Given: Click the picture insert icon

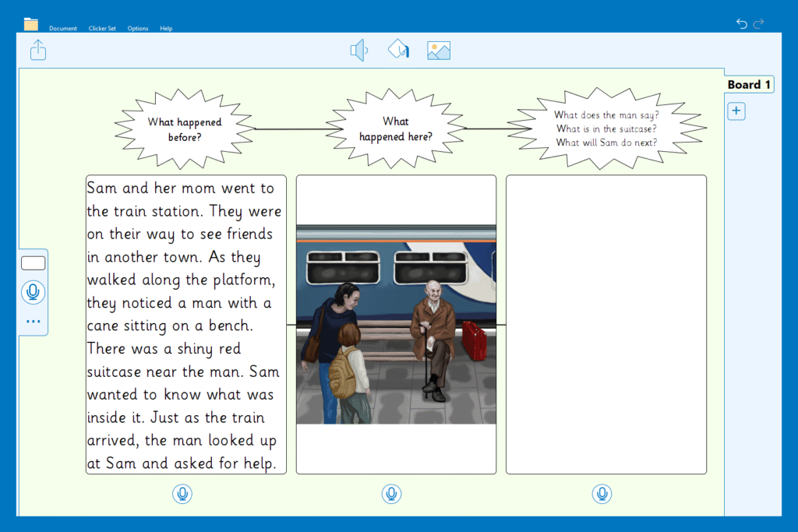Looking at the screenshot, I should (439, 51).
